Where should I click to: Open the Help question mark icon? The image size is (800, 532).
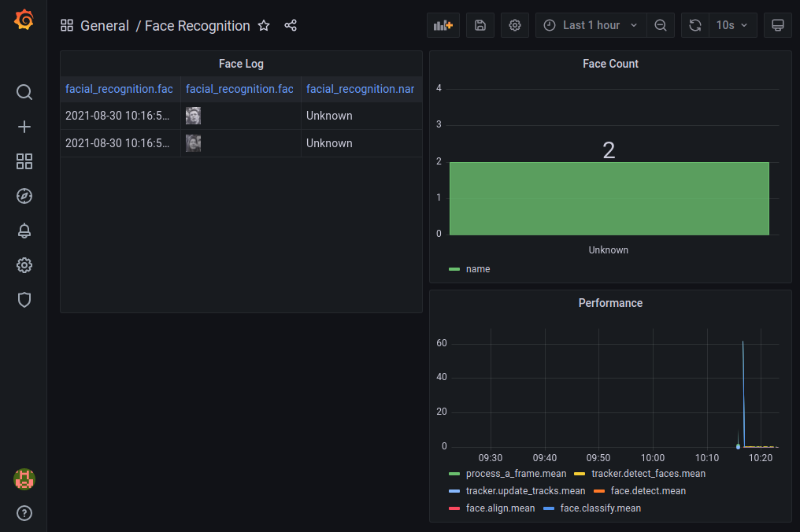point(24,513)
